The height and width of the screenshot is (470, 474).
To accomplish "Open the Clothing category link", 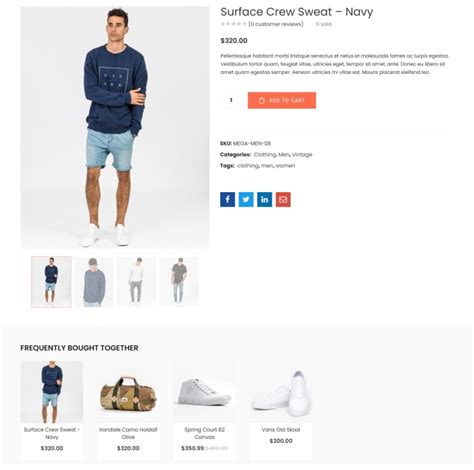I will pyautogui.click(x=265, y=155).
